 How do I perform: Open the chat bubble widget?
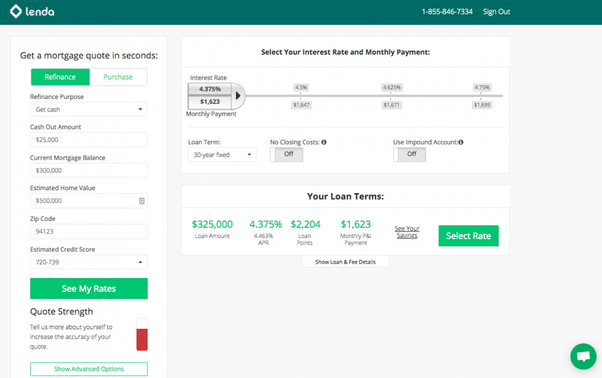coord(583,357)
